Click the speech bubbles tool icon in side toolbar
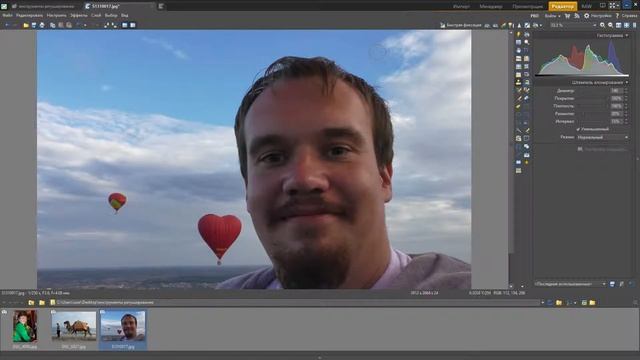Image resolution: width=640 pixels, height=360 pixels. click(527, 147)
